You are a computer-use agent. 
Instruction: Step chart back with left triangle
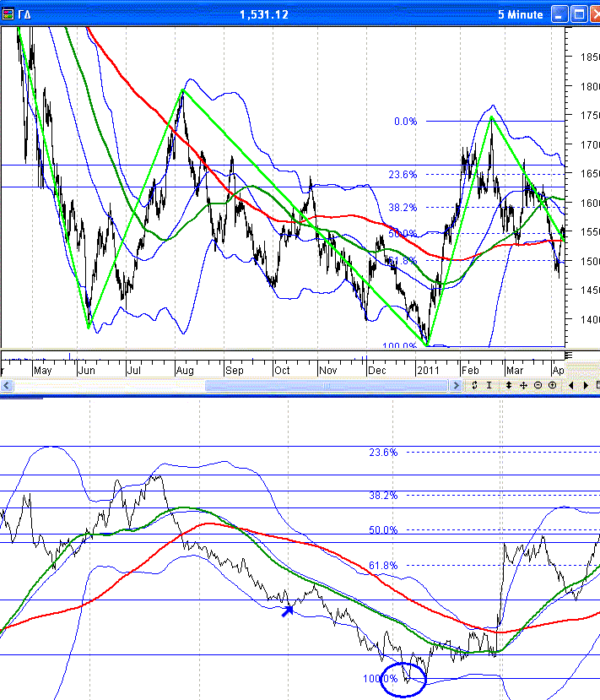571,385
